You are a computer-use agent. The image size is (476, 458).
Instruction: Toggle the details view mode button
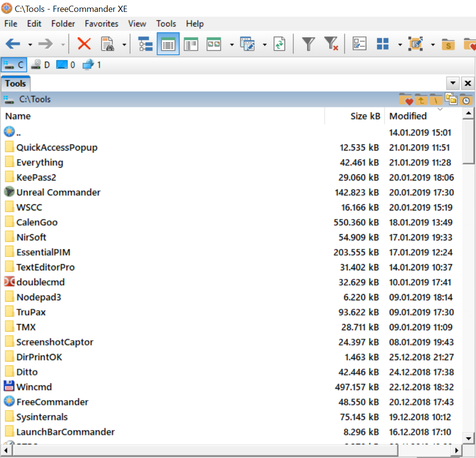click(x=168, y=44)
